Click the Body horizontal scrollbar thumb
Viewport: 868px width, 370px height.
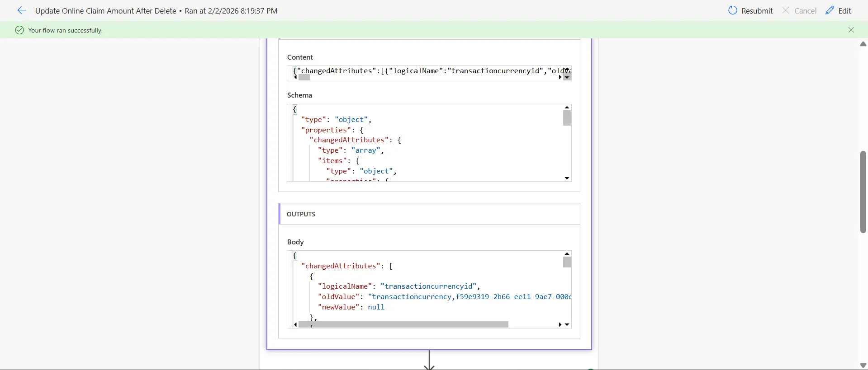click(403, 324)
